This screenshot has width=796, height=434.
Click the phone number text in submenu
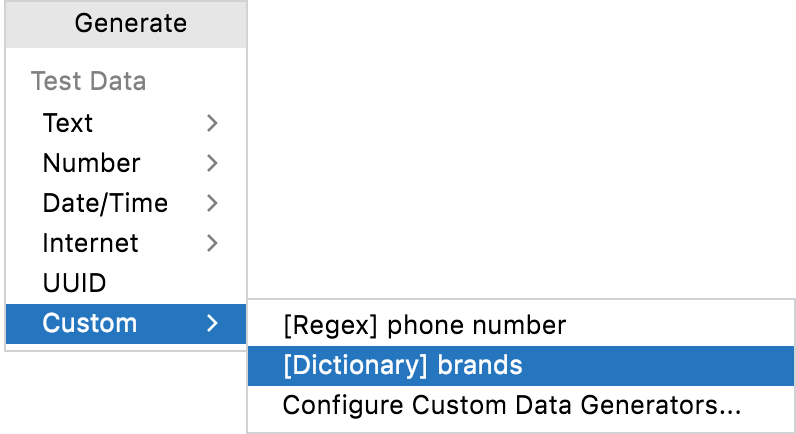(x=477, y=326)
